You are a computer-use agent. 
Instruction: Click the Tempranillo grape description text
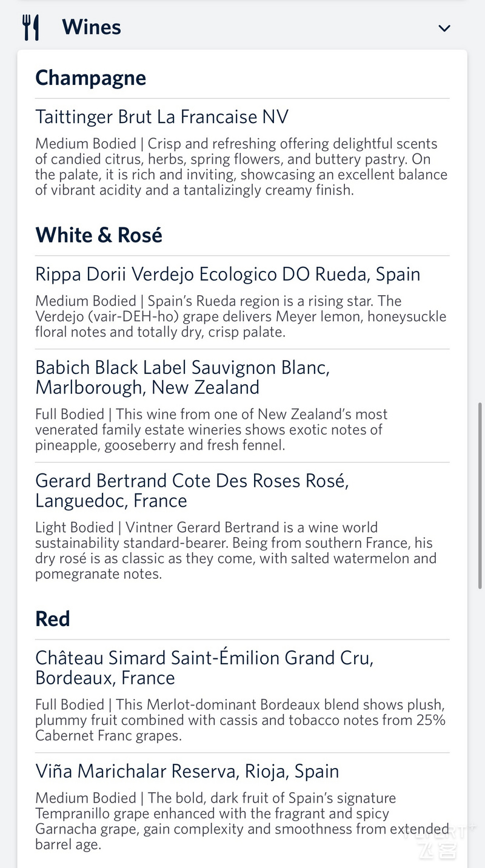point(242,821)
